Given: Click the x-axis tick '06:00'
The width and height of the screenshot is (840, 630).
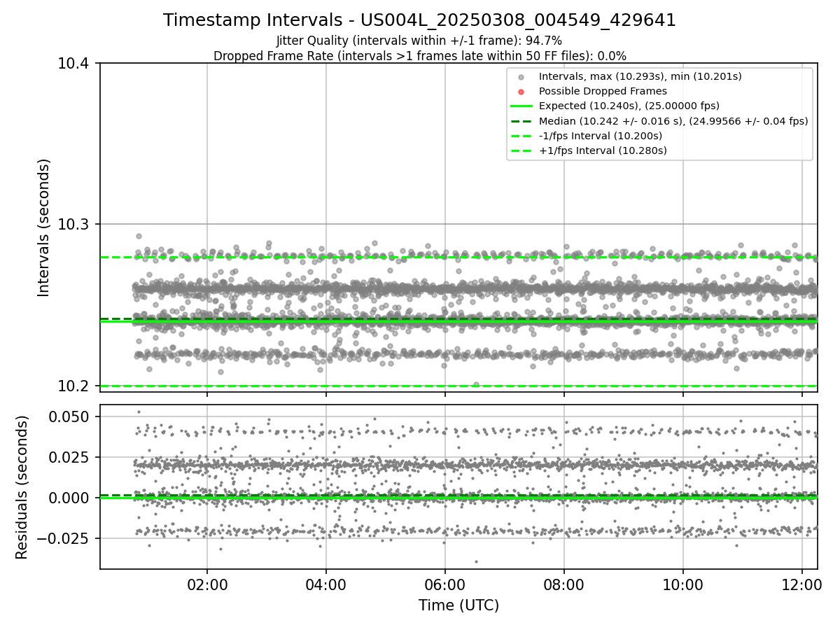Looking at the screenshot, I should (x=445, y=584).
